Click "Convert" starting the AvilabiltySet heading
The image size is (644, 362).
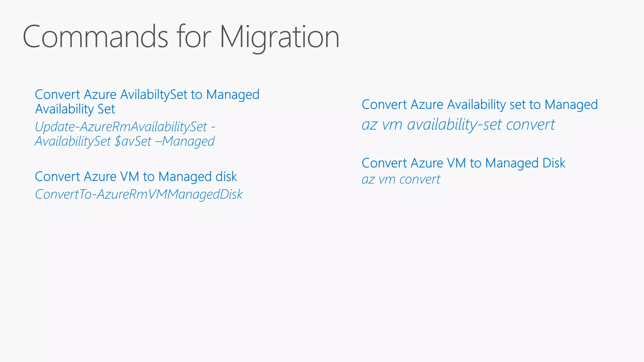(x=58, y=95)
